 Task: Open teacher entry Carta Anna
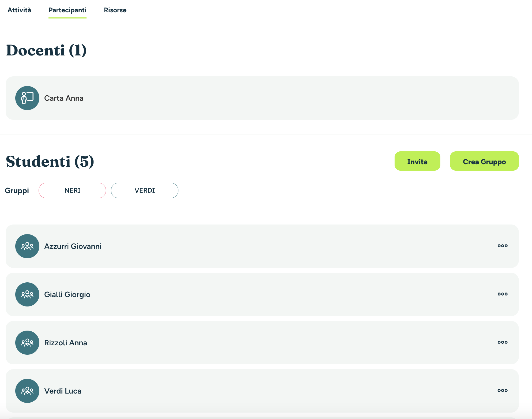(x=262, y=98)
